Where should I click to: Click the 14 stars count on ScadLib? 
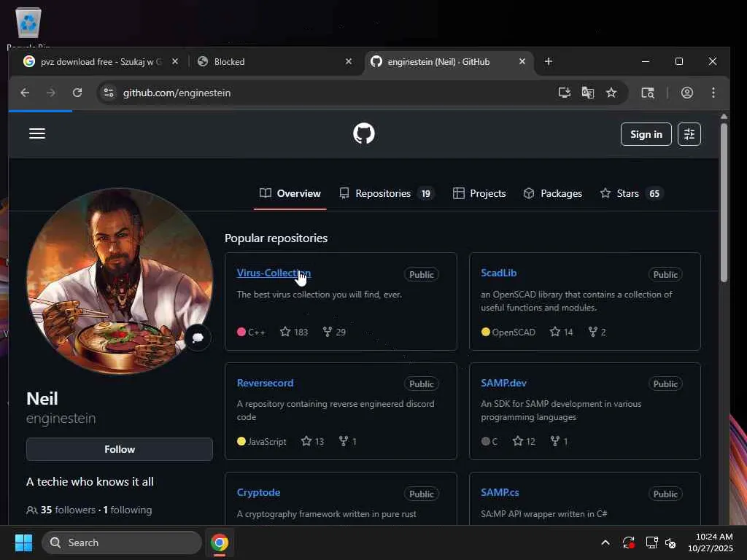pyautogui.click(x=561, y=332)
